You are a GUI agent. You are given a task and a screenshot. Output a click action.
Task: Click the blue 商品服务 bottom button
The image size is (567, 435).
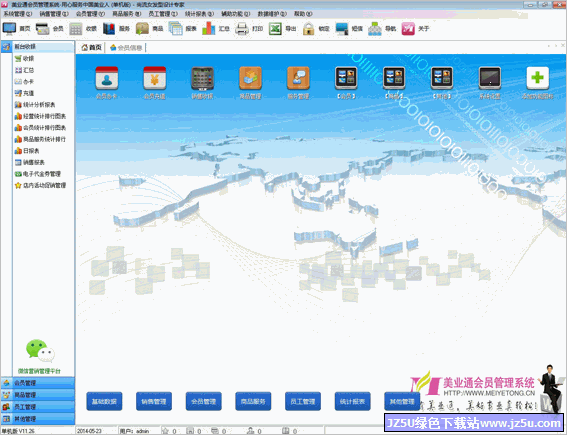point(253,401)
